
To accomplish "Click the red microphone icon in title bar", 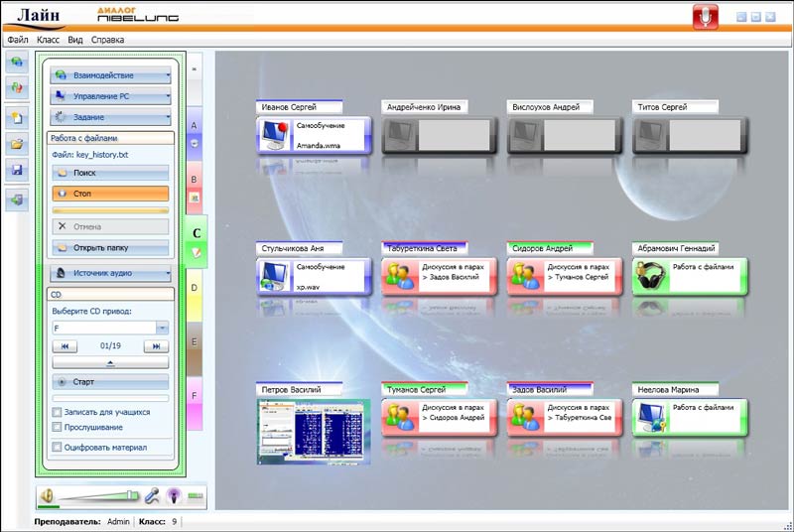I will click(706, 16).
